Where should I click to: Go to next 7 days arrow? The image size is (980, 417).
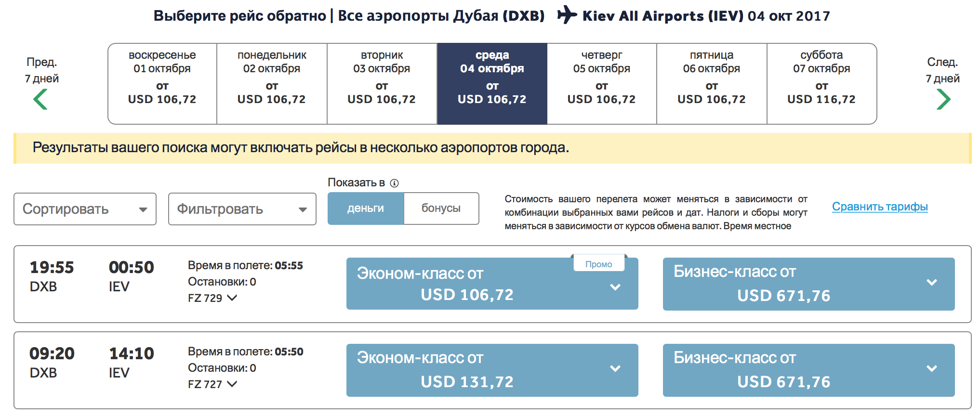[x=943, y=100]
